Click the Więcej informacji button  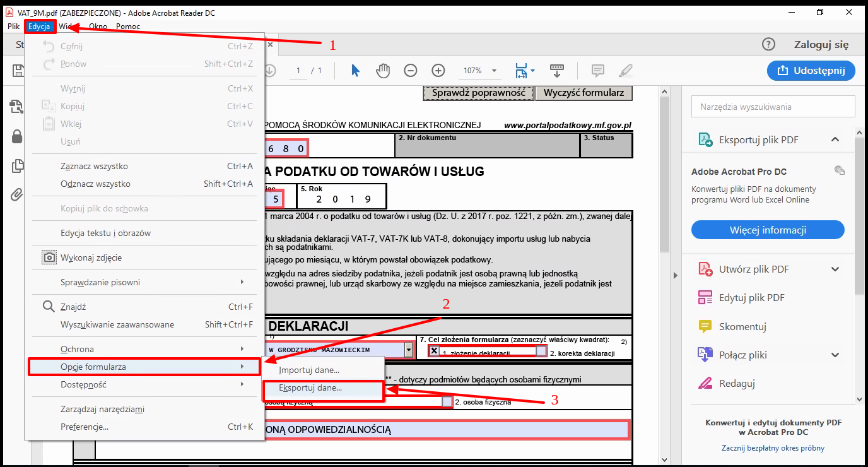[x=768, y=230]
